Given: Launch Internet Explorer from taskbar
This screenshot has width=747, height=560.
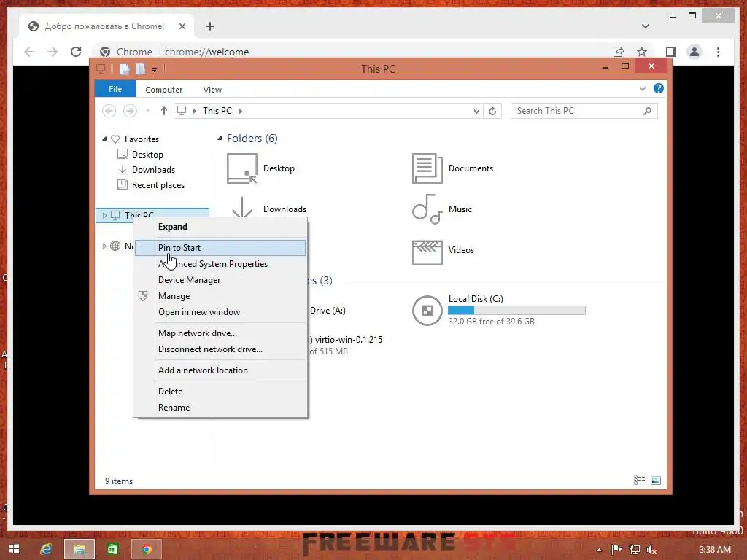Looking at the screenshot, I should (46, 549).
